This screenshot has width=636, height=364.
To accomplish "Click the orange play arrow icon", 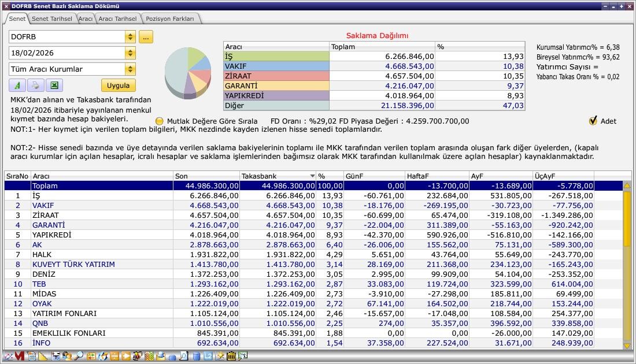I will (x=126, y=356).
